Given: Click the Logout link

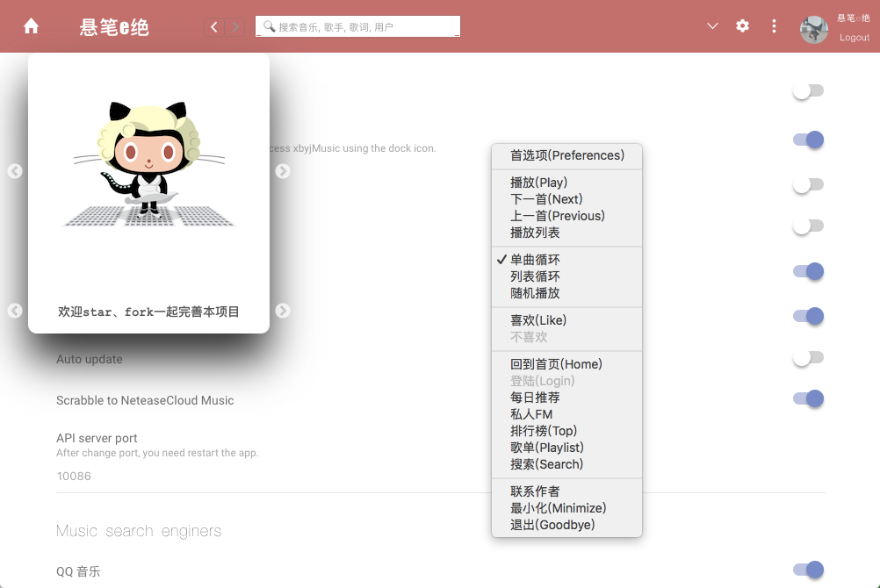Looking at the screenshot, I should coord(855,38).
